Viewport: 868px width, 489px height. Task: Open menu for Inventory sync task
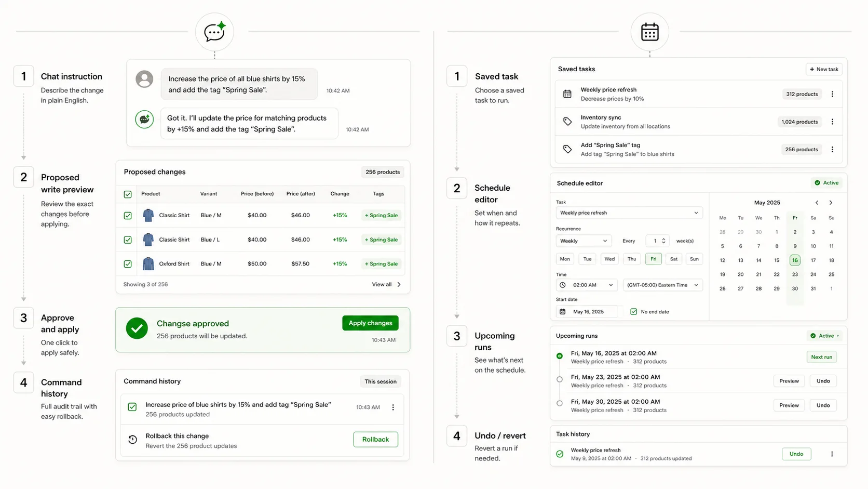[x=832, y=122]
